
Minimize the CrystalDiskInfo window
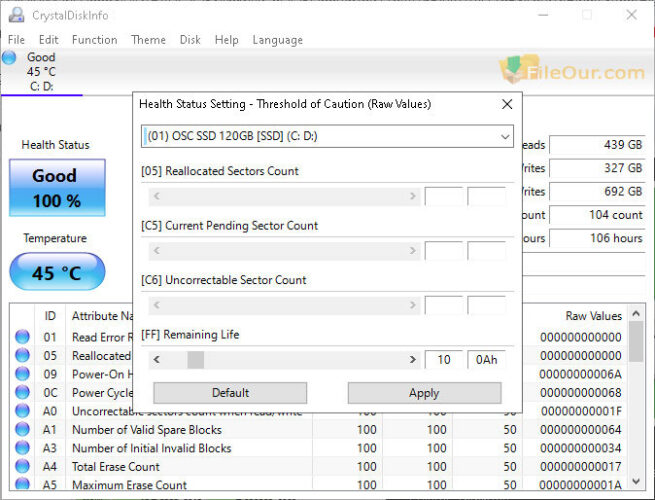pyautogui.click(x=543, y=15)
